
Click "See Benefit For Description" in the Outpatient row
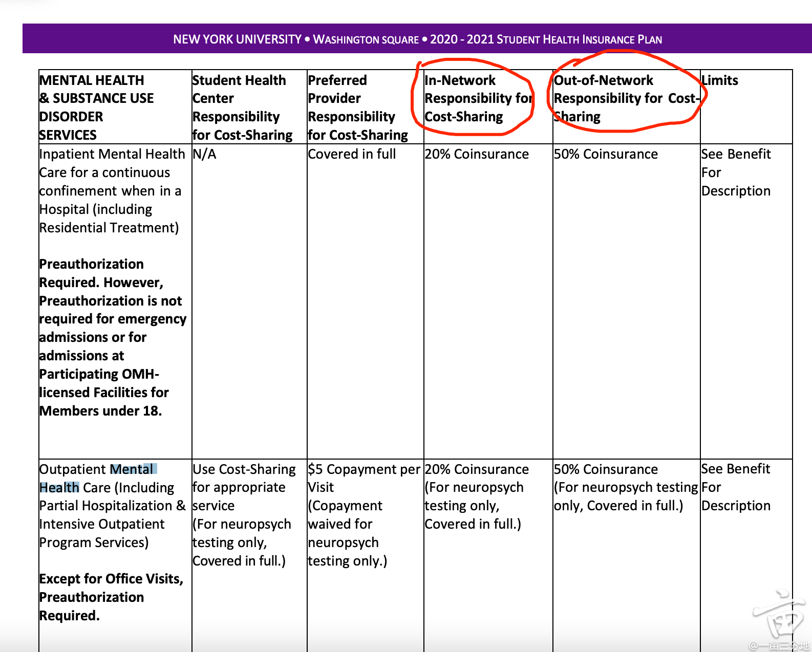tap(736, 487)
